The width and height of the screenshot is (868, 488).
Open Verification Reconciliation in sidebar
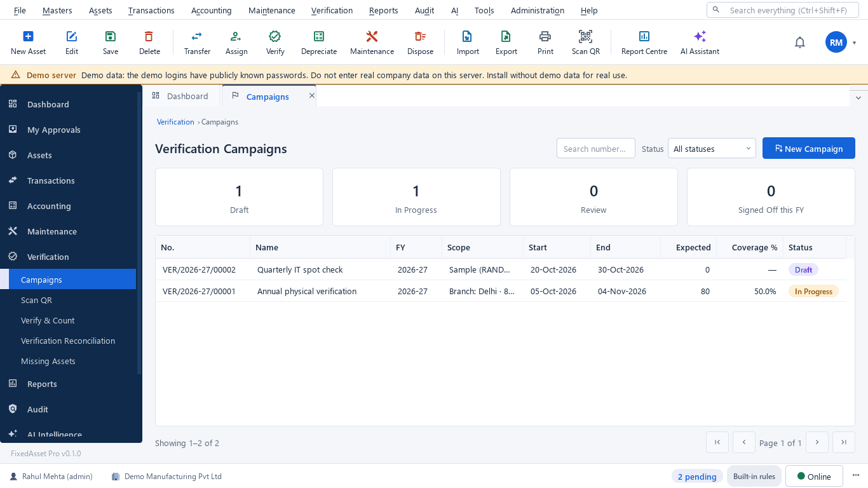click(x=68, y=341)
